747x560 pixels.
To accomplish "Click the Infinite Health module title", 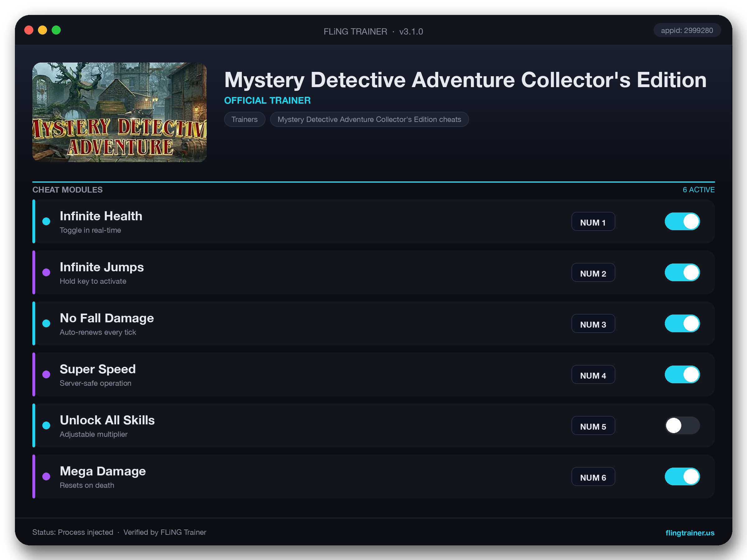I will [101, 216].
